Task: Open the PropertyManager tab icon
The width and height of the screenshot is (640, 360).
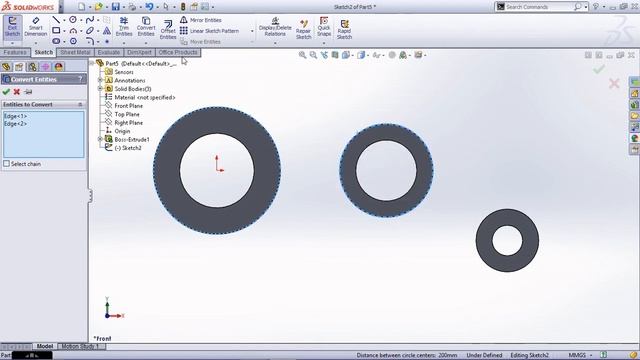Action: pos(19,67)
